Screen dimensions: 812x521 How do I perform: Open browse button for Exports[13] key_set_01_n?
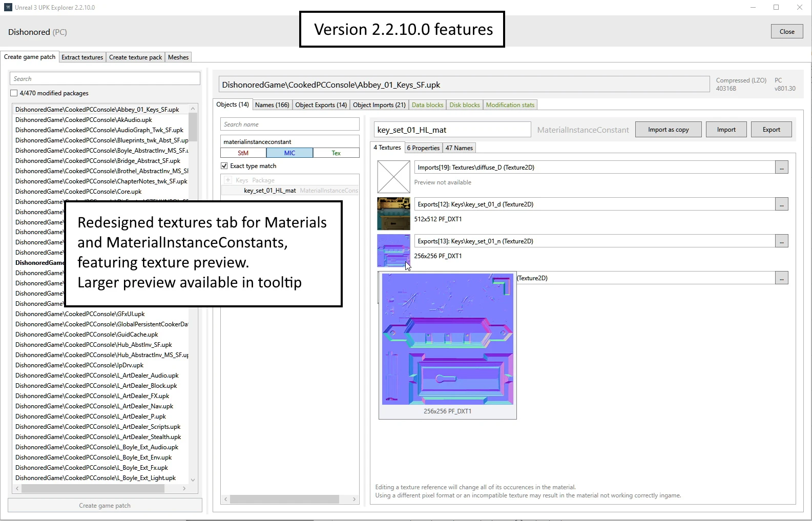(781, 241)
